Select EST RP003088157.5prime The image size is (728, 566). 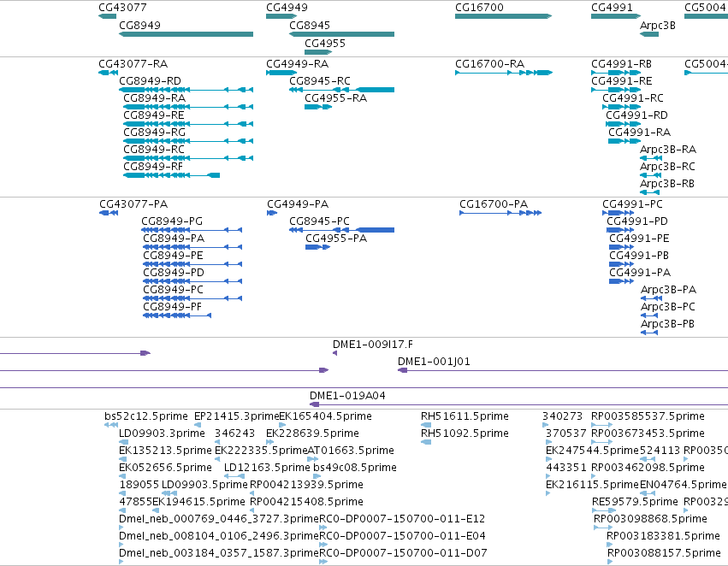coord(664,553)
